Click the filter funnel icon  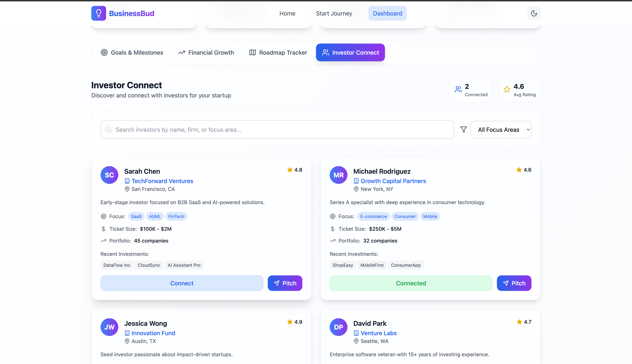463,130
